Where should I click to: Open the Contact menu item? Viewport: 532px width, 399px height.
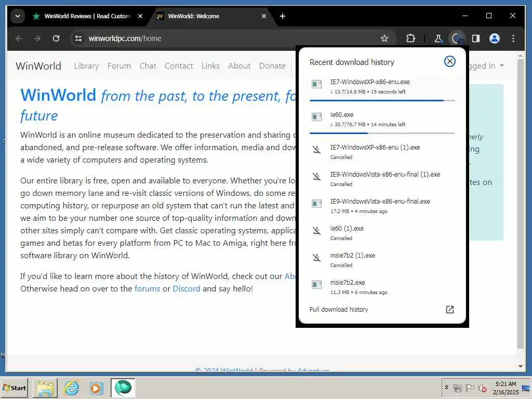tap(179, 66)
